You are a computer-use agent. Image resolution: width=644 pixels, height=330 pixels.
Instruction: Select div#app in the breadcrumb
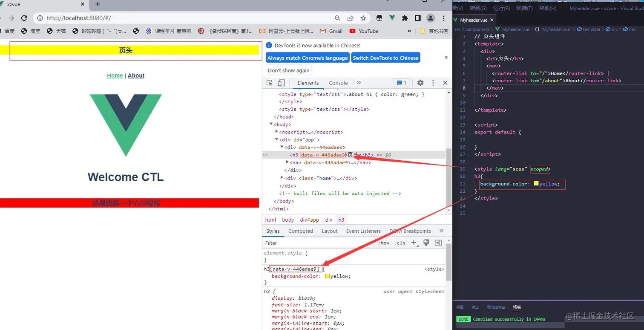(309, 220)
